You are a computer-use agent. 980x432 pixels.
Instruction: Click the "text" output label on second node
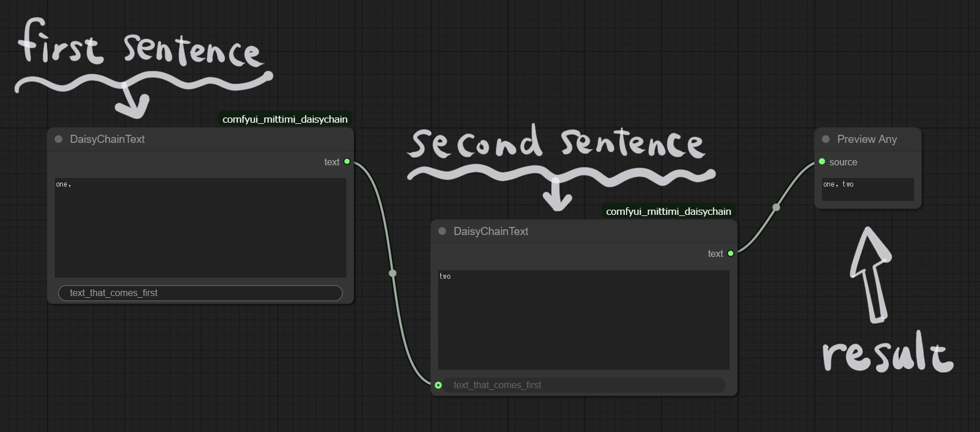point(715,253)
